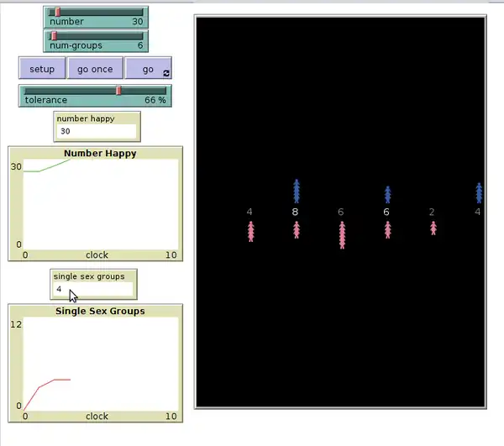Click the blue figures at the right edge
This screenshot has width=504, height=446.
pyautogui.click(x=479, y=192)
